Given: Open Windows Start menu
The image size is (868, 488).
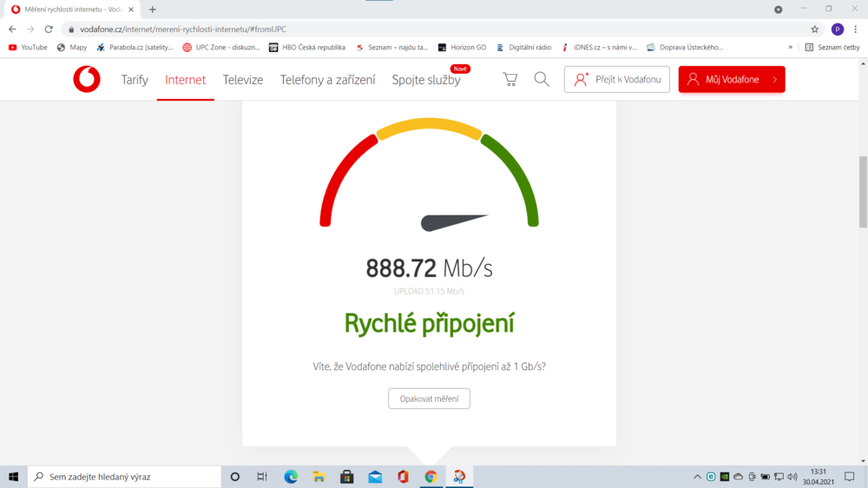Looking at the screenshot, I should tap(13, 477).
